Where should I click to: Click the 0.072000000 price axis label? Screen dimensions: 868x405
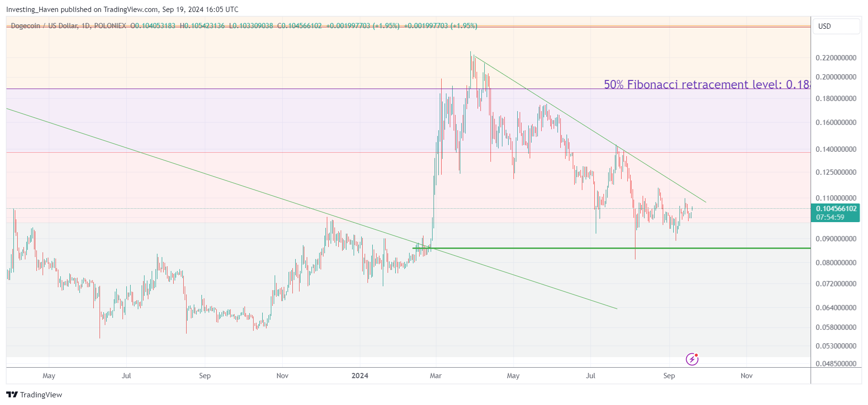pyautogui.click(x=836, y=284)
